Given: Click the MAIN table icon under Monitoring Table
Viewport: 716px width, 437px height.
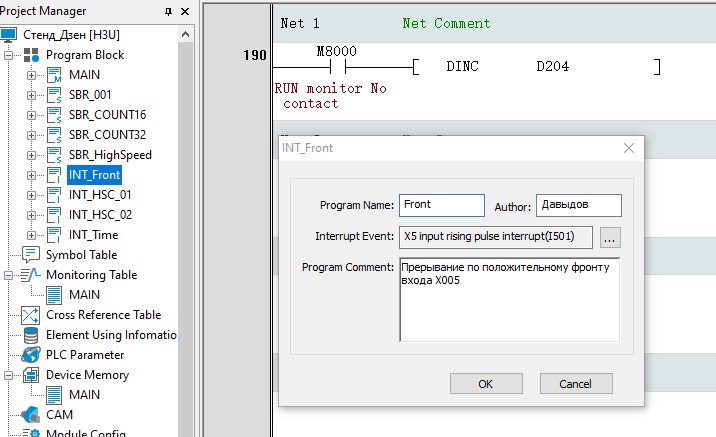Looking at the screenshot, I should pos(54,295).
